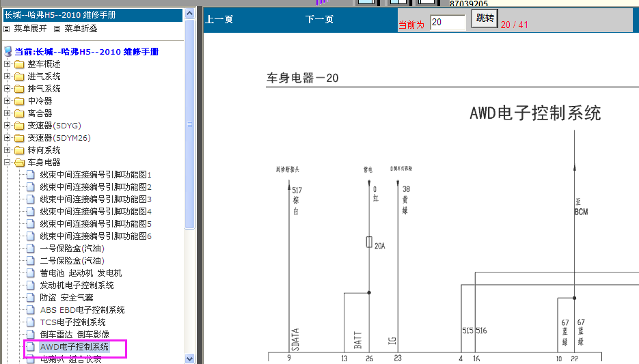Collapse the 车身电器 folder node
Screen dimensions: 639x364
pos(8,162)
